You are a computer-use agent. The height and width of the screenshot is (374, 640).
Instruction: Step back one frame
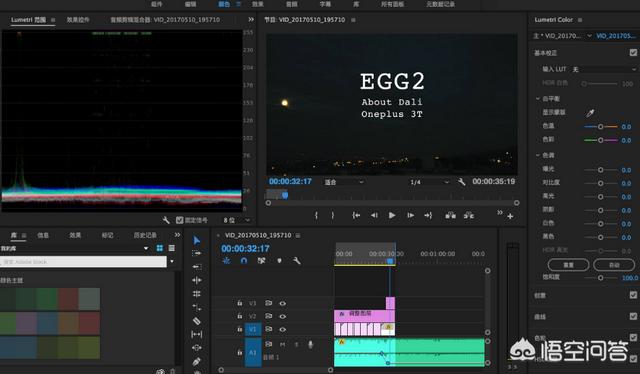click(x=374, y=215)
